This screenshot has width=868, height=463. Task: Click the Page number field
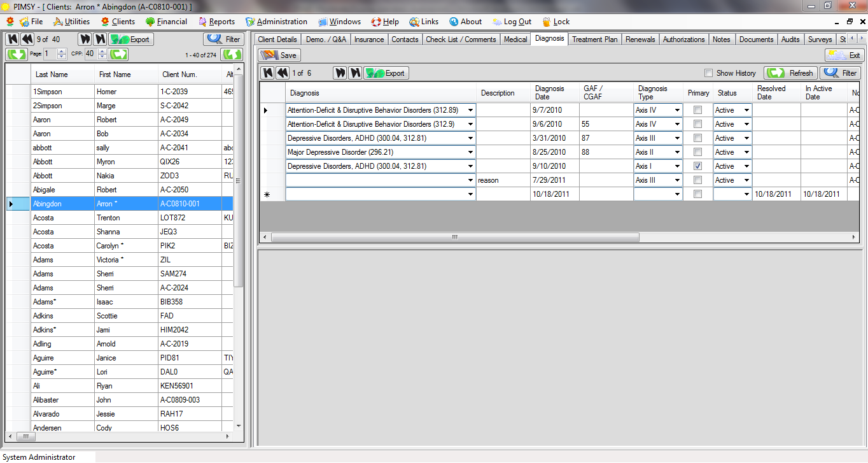[x=50, y=54]
